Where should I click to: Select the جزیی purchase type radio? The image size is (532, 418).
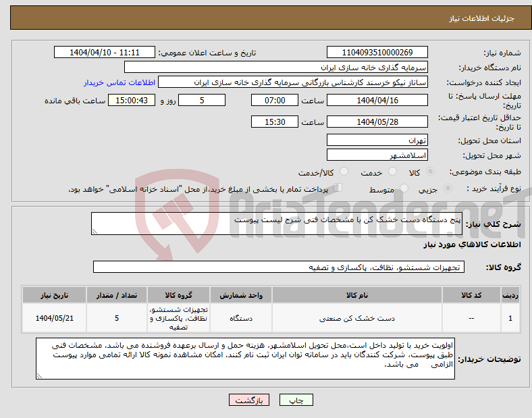coord(448,188)
